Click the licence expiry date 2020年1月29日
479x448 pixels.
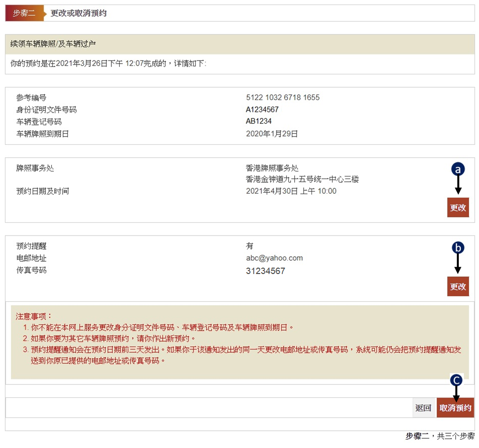click(272, 134)
